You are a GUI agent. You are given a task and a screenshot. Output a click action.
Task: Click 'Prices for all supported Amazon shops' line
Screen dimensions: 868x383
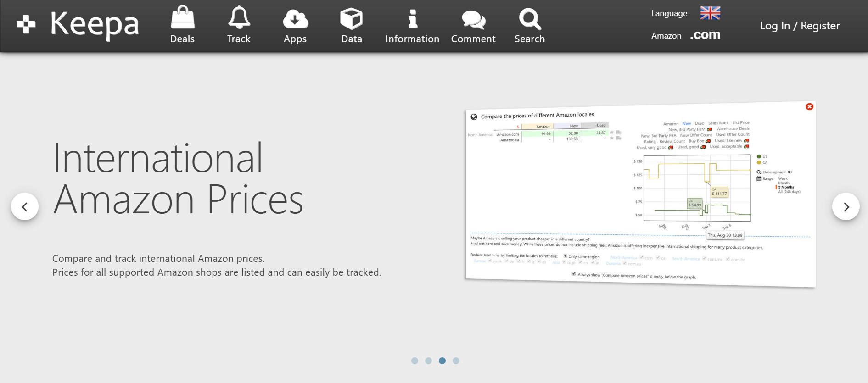217,272
